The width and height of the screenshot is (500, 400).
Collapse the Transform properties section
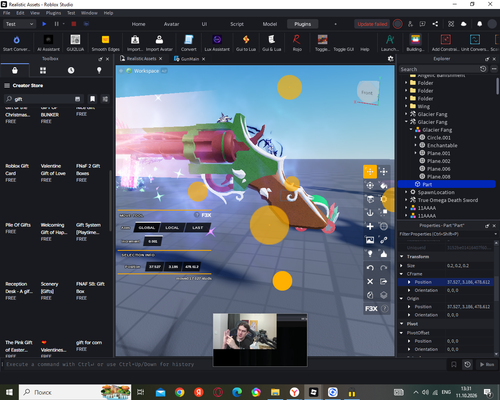click(x=402, y=257)
